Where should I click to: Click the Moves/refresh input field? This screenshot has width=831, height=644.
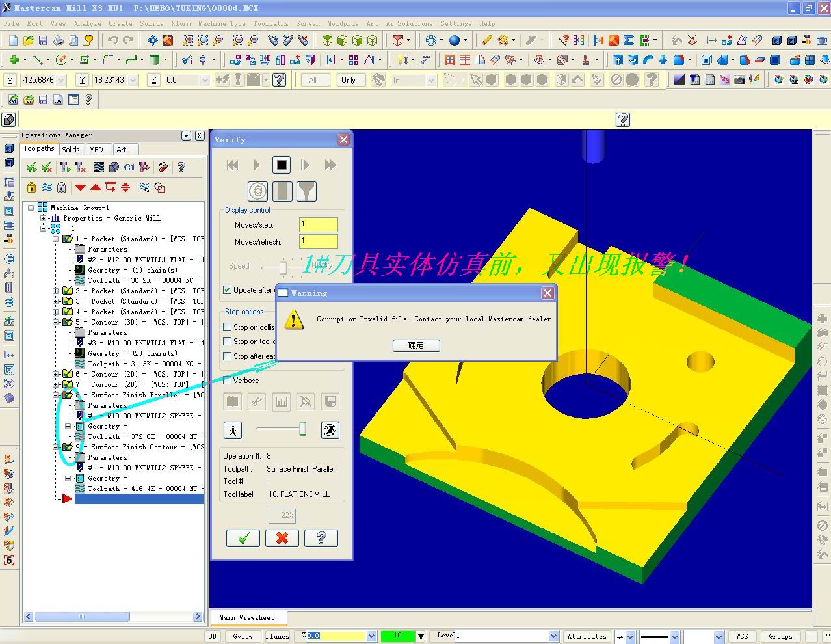point(318,241)
